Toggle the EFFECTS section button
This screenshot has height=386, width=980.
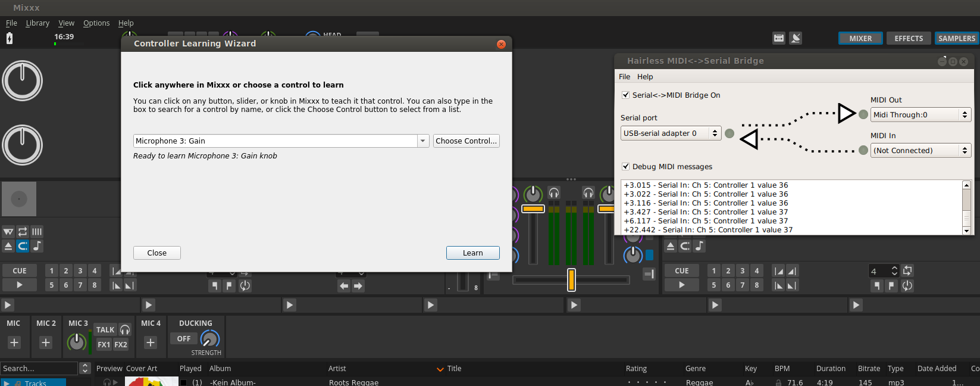[x=909, y=38]
